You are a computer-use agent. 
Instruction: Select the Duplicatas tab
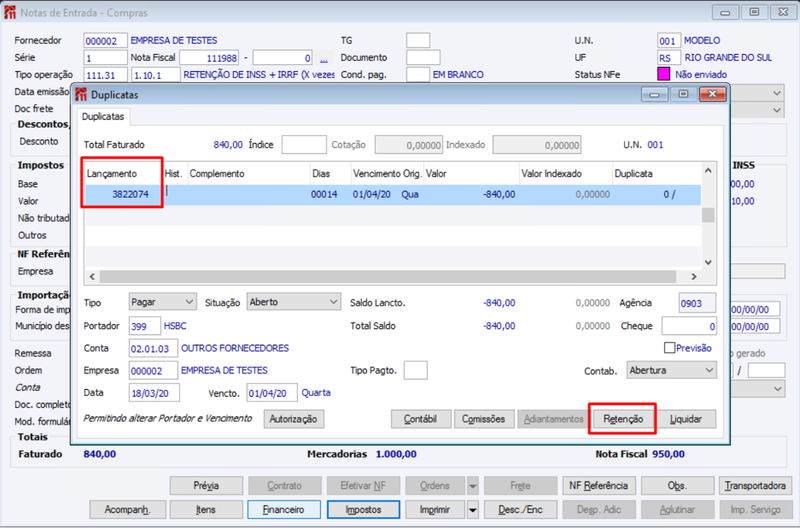coord(103,117)
